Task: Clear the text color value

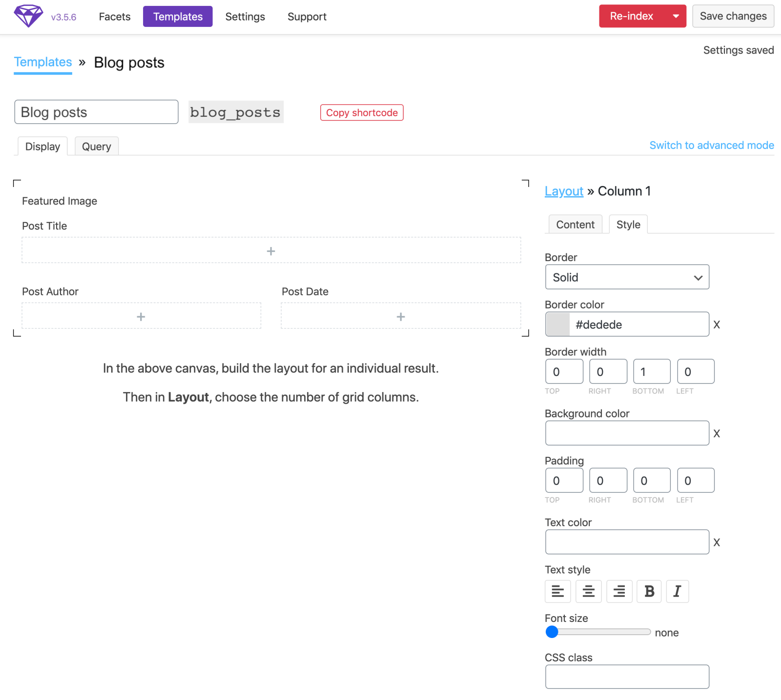Action: 717,542
